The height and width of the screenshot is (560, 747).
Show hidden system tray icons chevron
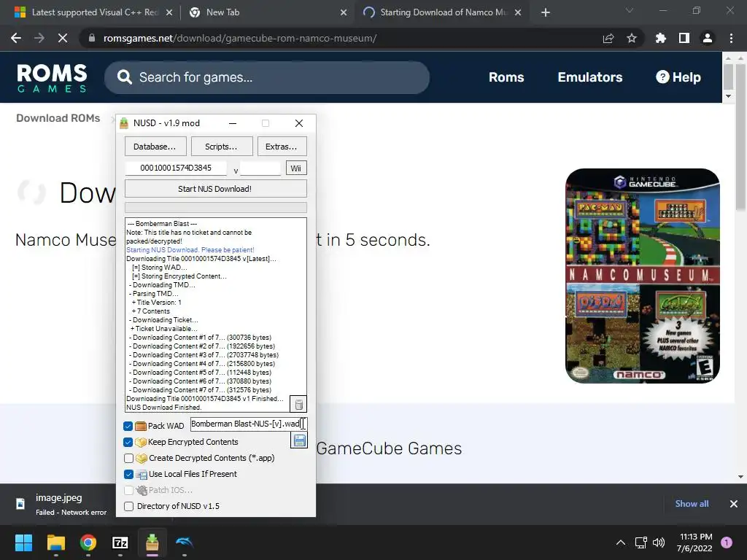(621, 542)
